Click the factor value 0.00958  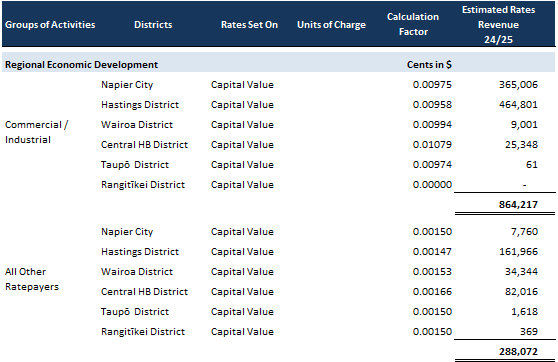432,105
